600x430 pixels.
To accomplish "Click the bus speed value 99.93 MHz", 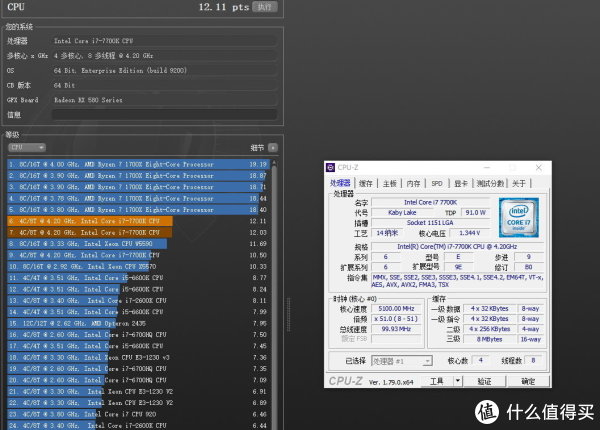I will (x=396, y=329).
